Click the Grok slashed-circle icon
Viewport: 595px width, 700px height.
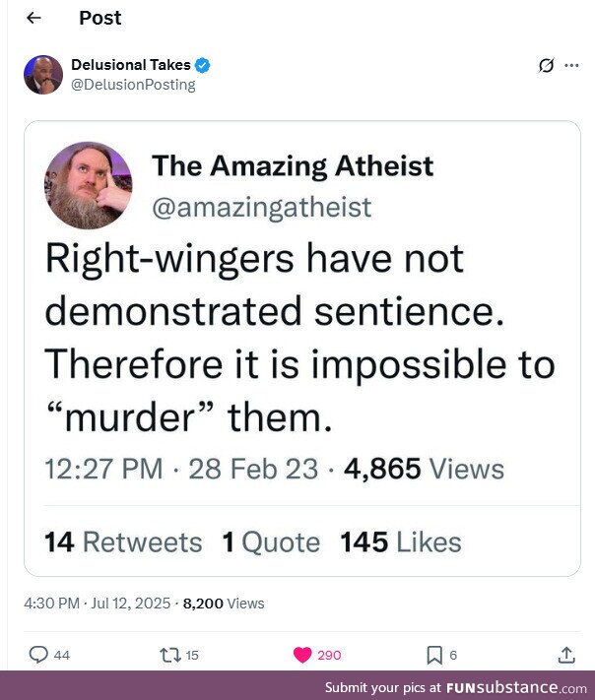tap(547, 66)
